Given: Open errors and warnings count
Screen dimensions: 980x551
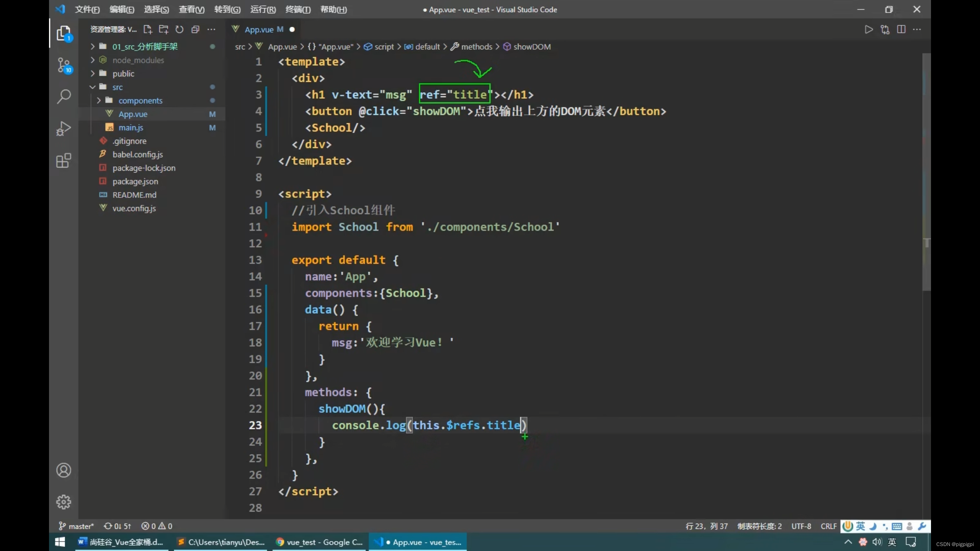Looking at the screenshot, I should coord(157,526).
